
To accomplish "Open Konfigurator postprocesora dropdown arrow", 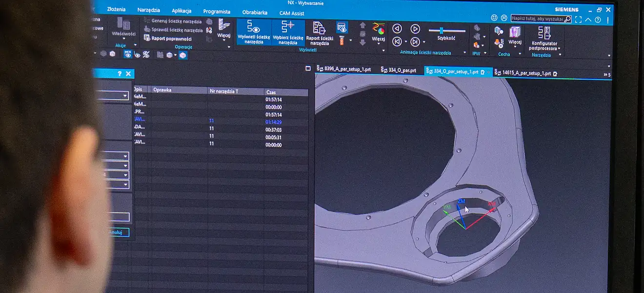I will pyautogui.click(x=559, y=49).
